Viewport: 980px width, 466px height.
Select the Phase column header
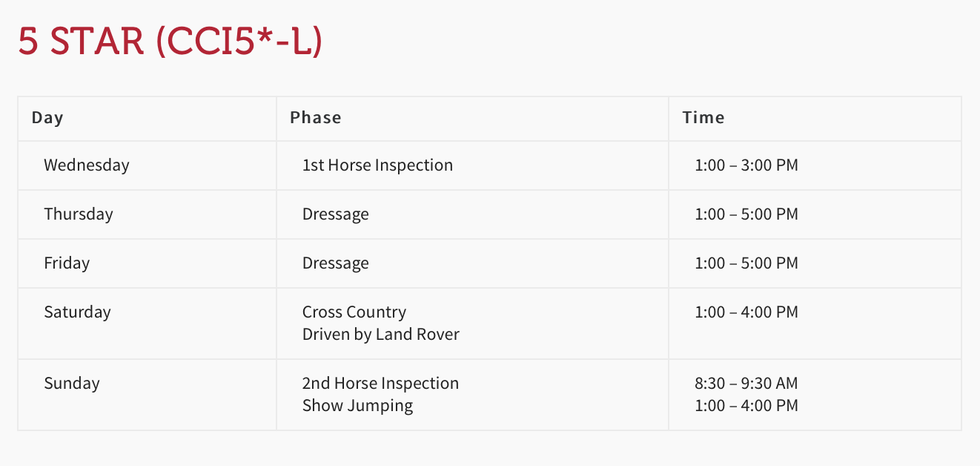316,117
